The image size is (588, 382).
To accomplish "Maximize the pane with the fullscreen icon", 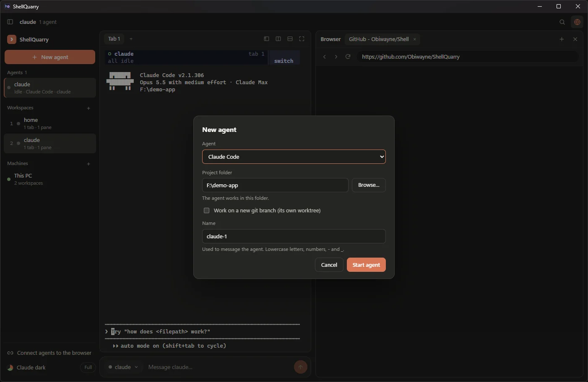I will [302, 39].
